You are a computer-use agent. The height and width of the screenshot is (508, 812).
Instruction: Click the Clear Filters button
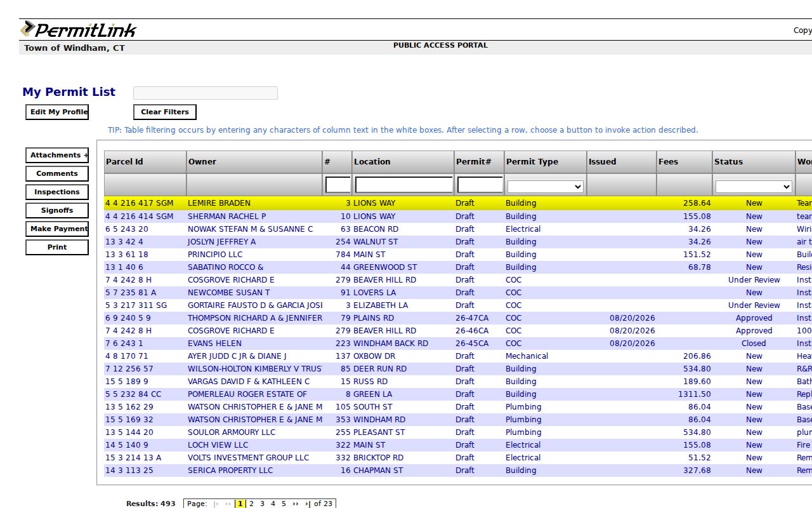pos(165,112)
